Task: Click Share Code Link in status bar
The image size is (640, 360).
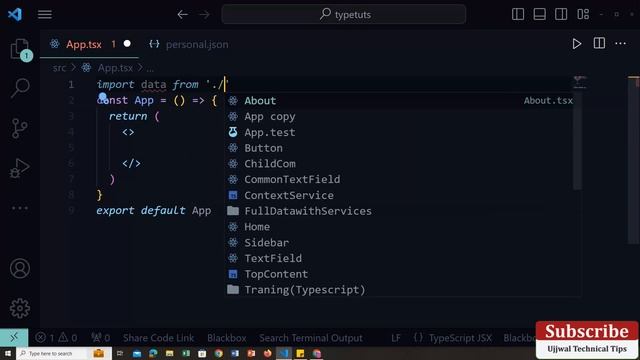Action: [x=158, y=338]
